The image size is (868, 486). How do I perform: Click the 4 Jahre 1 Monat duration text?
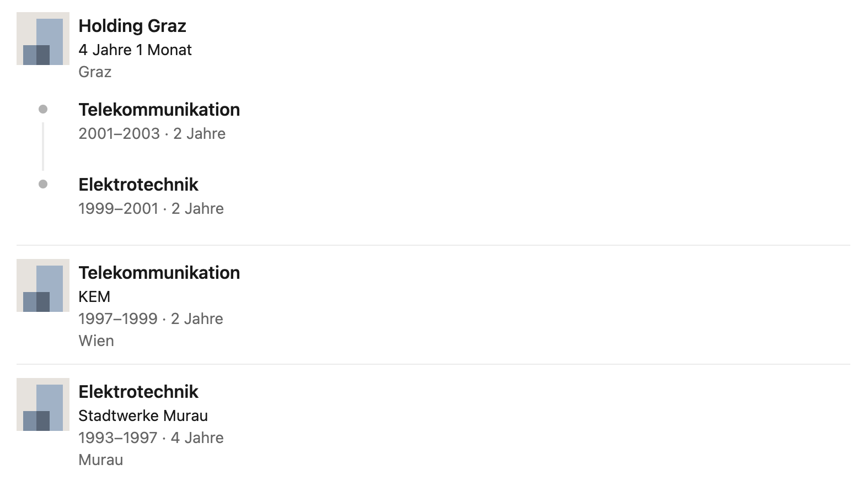click(x=135, y=50)
